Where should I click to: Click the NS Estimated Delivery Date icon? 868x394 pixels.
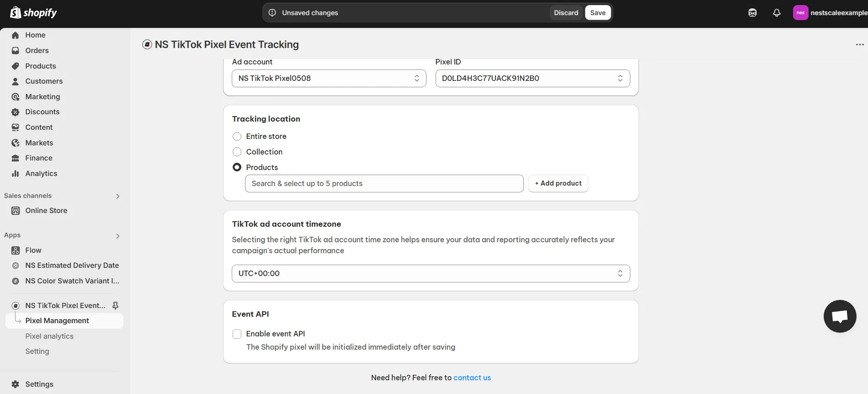[16, 266]
